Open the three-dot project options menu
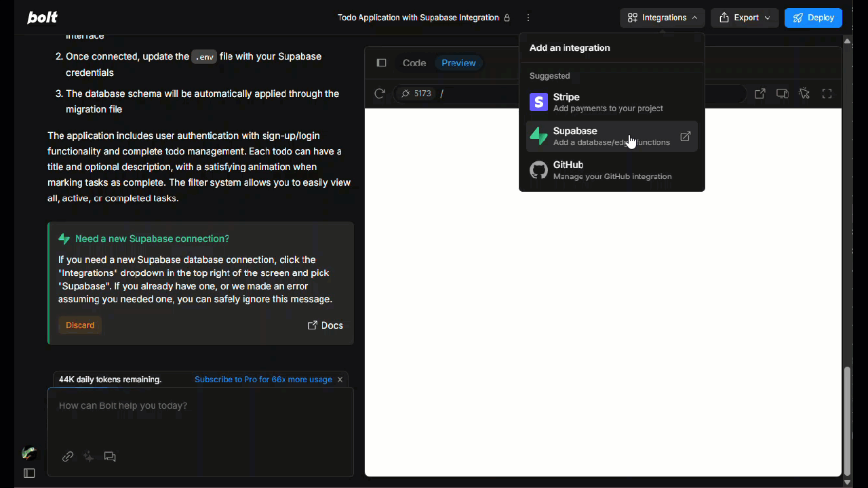The width and height of the screenshot is (868, 488). [x=528, y=18]
